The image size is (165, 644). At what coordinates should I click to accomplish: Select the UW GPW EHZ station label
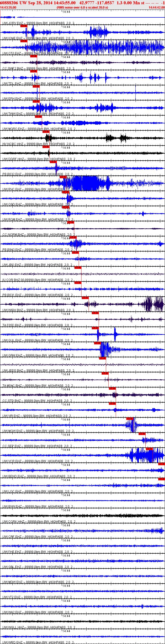point(38,355)
